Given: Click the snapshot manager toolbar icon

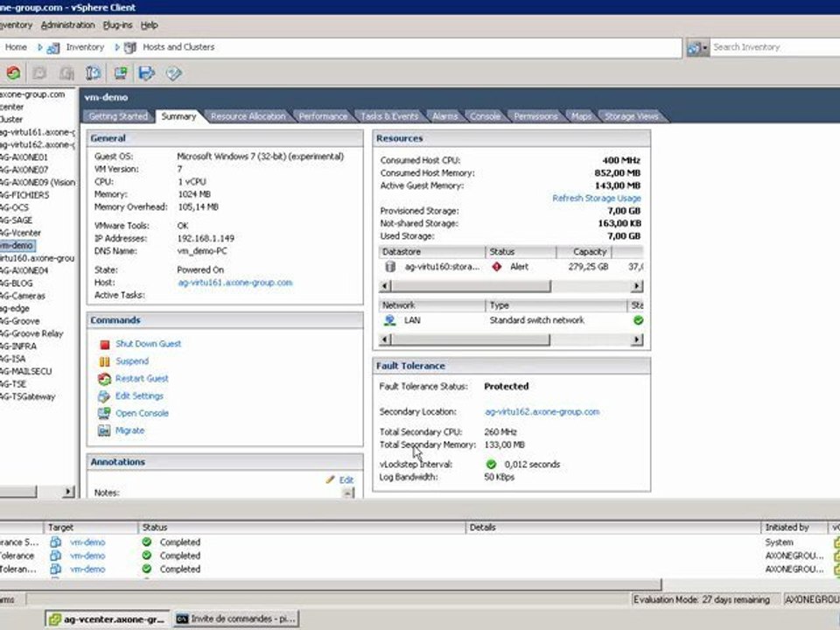Looking at the screenshot, I should pos(94,73).
